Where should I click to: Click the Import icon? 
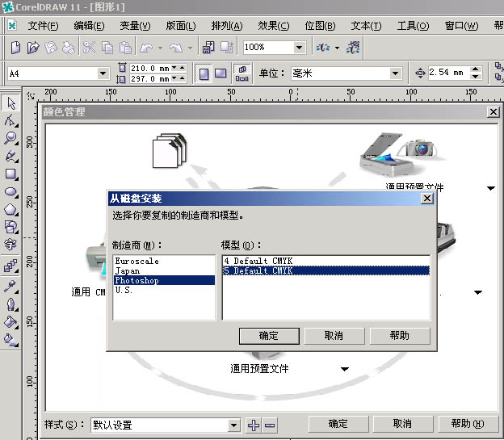tap(208, 48)
